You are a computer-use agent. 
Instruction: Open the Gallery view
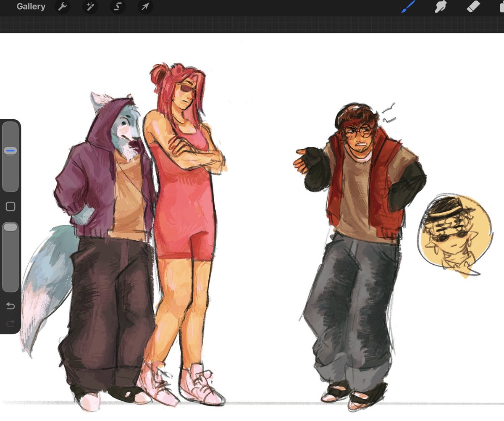31,7
